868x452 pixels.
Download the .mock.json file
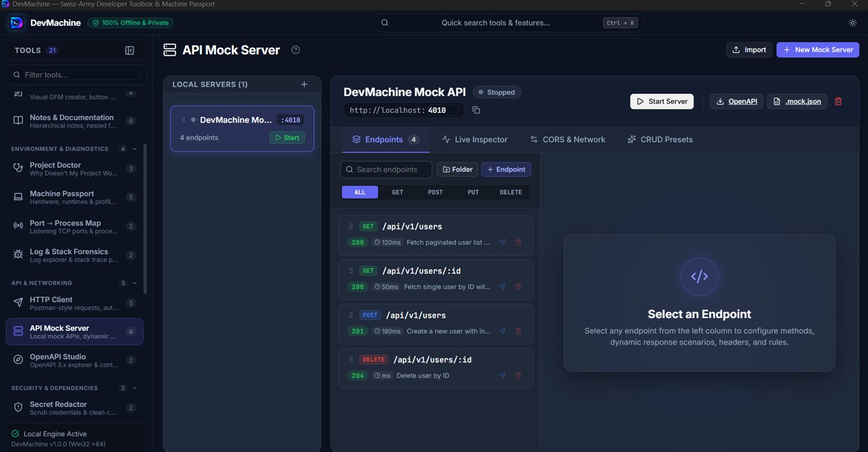[797, 101]
